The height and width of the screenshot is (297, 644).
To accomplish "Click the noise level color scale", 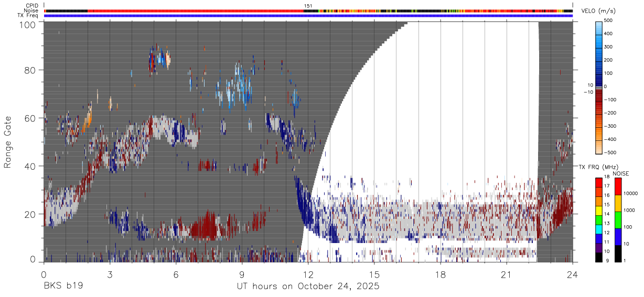I will [618, 219].
